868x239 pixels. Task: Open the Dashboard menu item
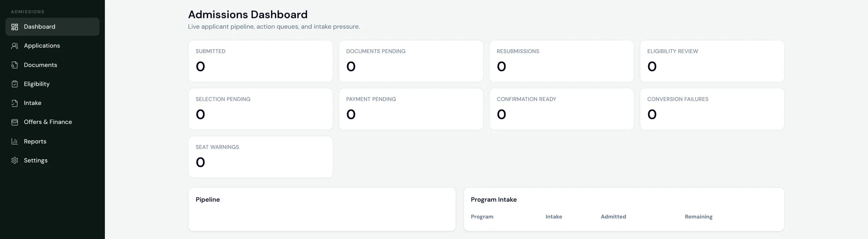pyautogui.click(x=52, y=27)
